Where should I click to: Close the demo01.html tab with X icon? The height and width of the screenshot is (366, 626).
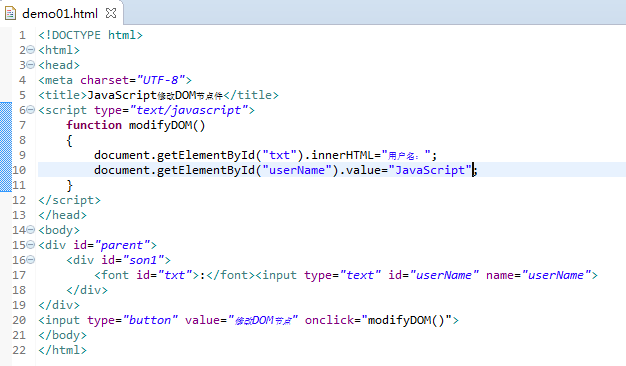click(x=111, y=13)
